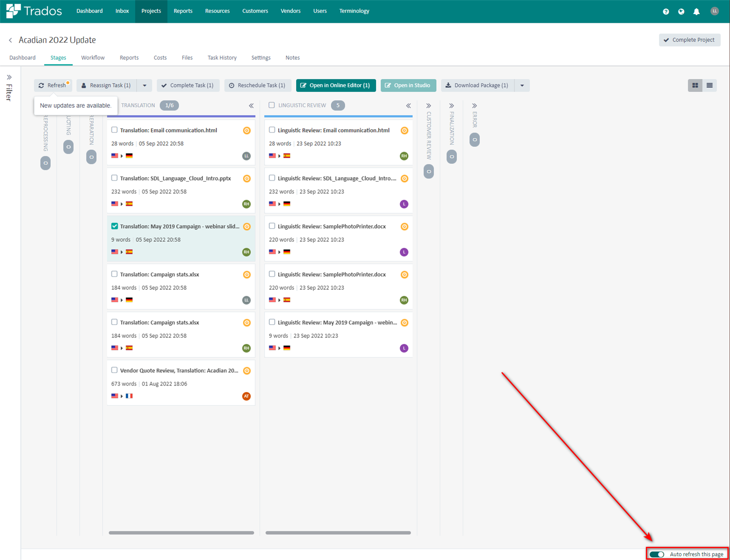730x560 pixels.
Task: Expand the Finalization stage column
Action: [x=452, y=106]
